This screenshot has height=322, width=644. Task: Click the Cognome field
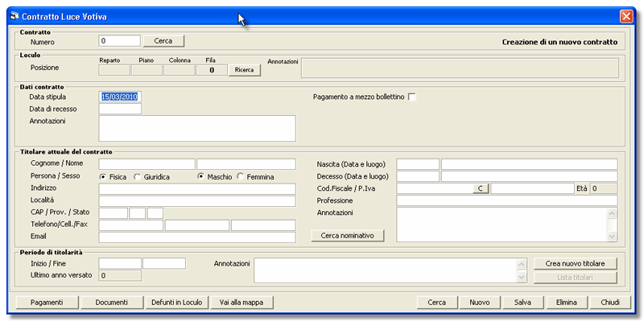point(147,164)
